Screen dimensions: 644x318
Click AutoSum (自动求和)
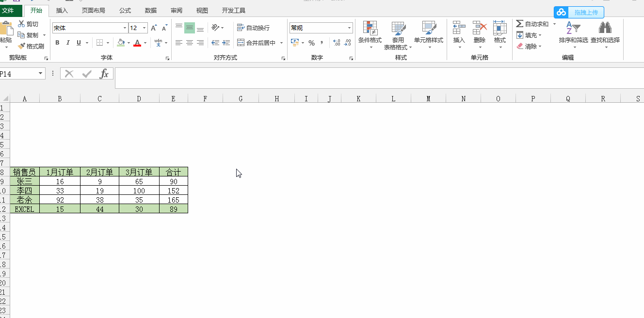(x=532, y=24)
